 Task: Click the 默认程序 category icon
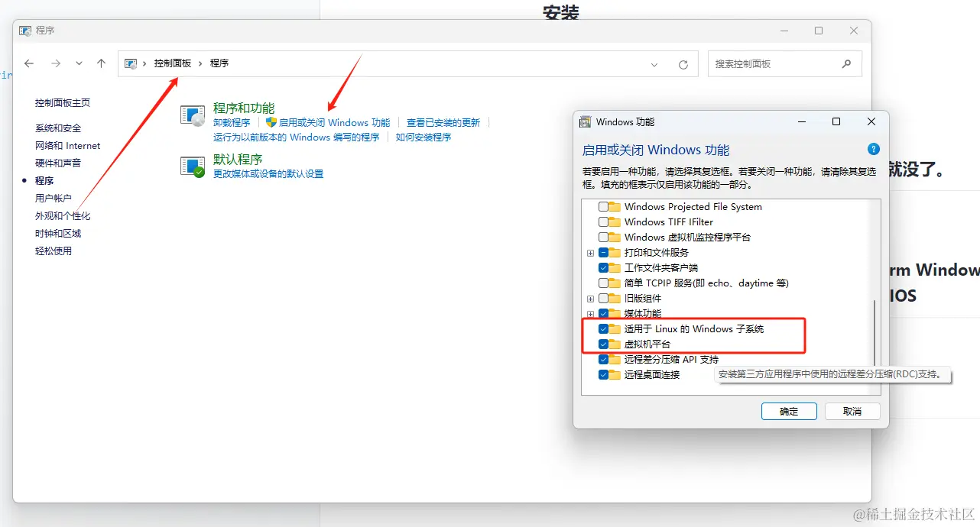(x=193, y=167)
